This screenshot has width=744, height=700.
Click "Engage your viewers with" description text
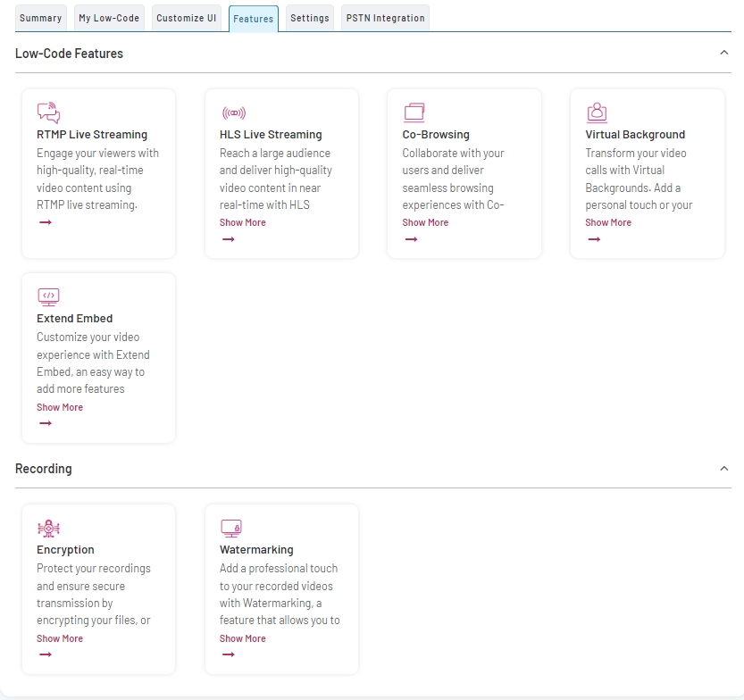[x=97, y=154]
